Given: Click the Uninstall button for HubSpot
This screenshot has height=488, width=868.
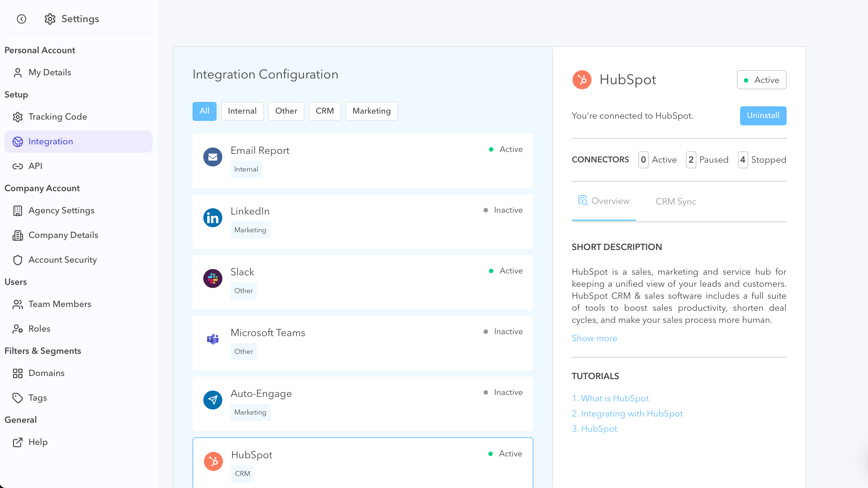Looking at the screenshot, I should [x=763, y=116].
